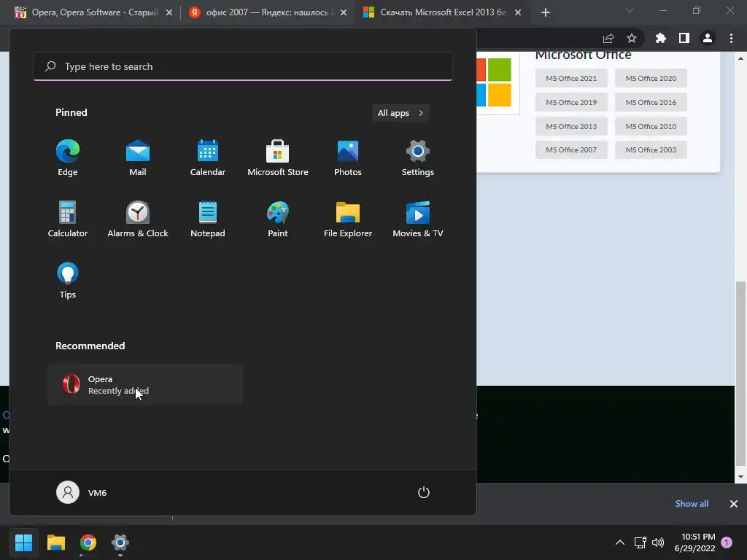Image resolution: width=747 pixels, height=560 pixels.
Task: Share this page from address bar
Action: click(x=608, y=38)
